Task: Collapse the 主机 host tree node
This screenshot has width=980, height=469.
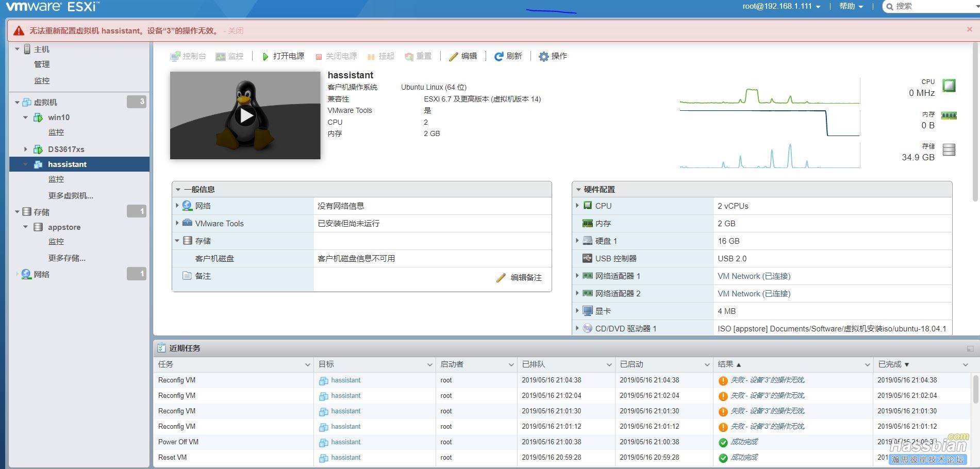Action: 17,49
